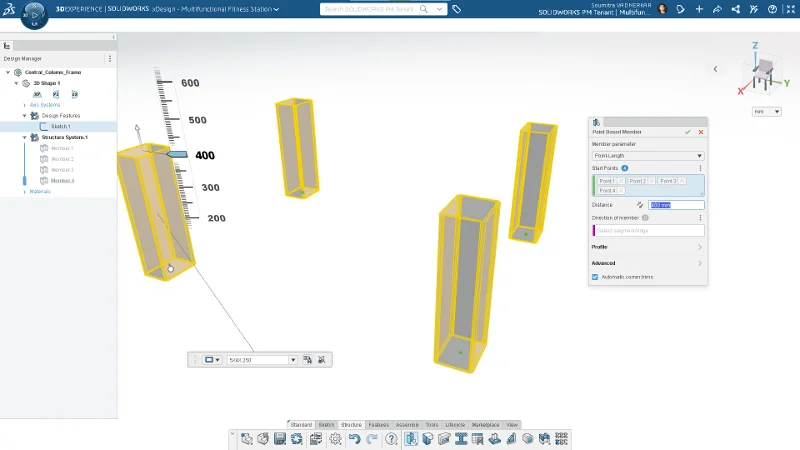Confirm Point Based Member with green checkmark
Viewport: 800px width, 450px height.
click(688, 132)
